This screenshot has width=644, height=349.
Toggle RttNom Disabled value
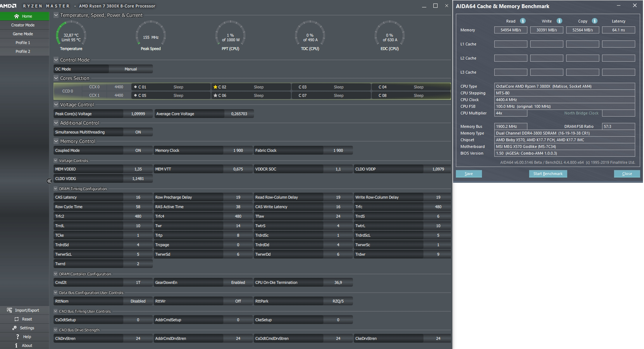coord(138,301)
